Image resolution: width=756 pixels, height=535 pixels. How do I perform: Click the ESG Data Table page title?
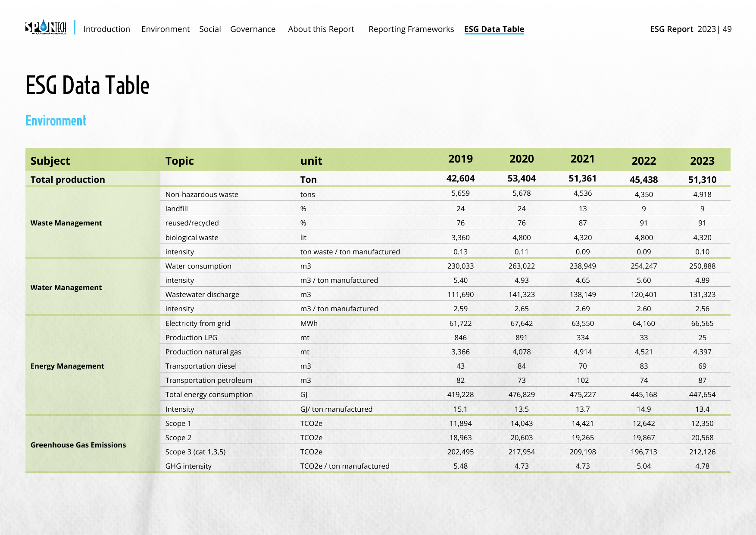coord(87,85)
